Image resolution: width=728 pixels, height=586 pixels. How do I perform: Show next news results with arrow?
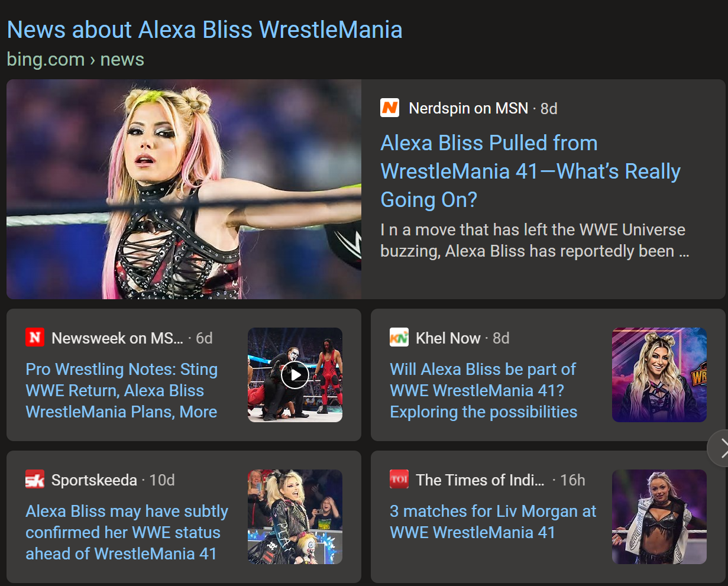pos(721,449)
